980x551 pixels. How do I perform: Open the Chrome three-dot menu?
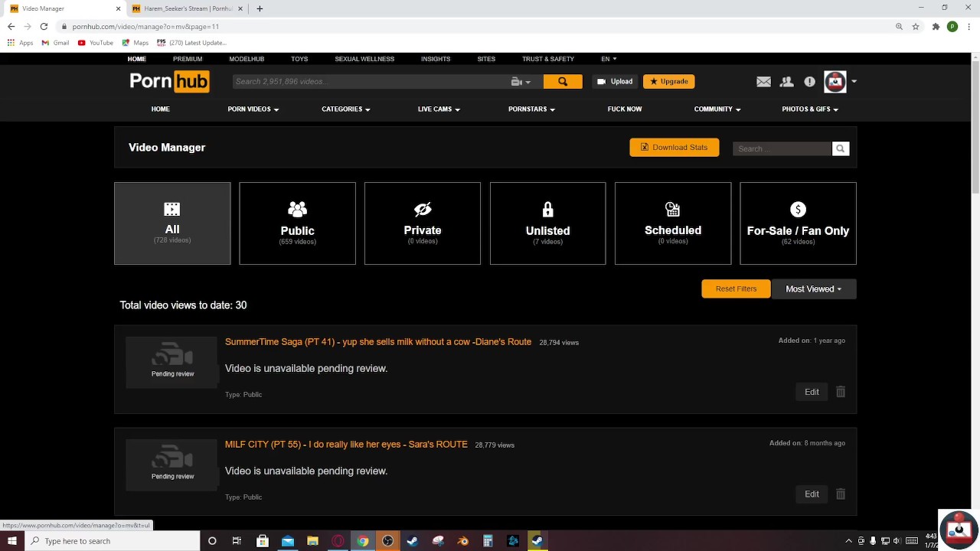969,26
